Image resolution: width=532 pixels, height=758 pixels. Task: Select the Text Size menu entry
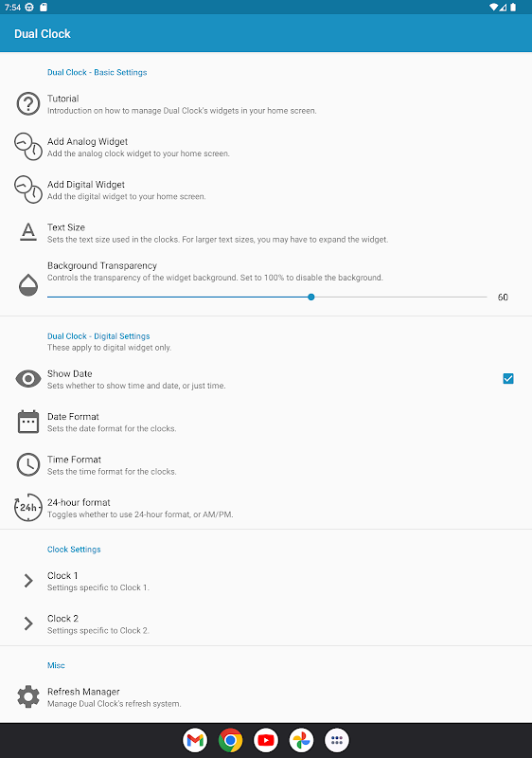pos(266,232)
